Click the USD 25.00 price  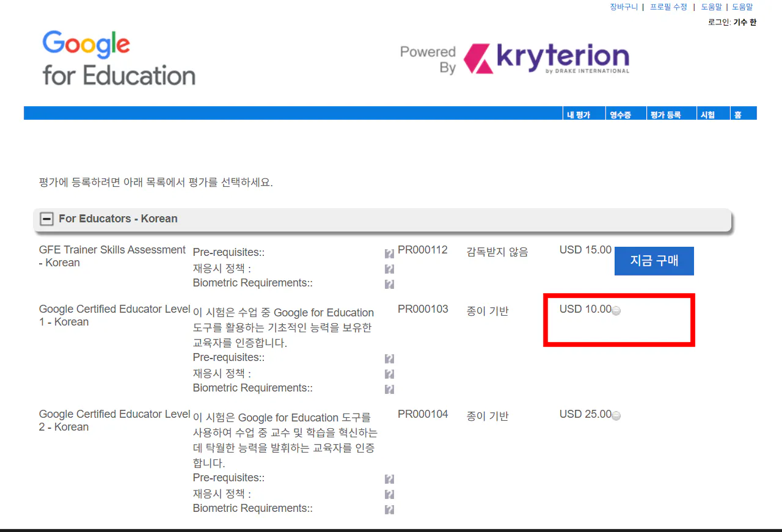pyautogui.click(x=585, y=414)
